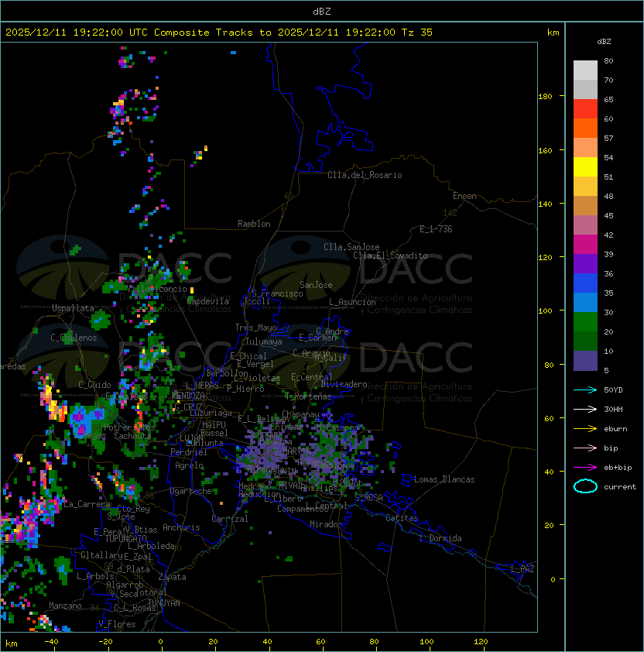Click the Clla.del_Rosario place label
This screenshot has height=652, width=644.
click(x=365, y=175)
